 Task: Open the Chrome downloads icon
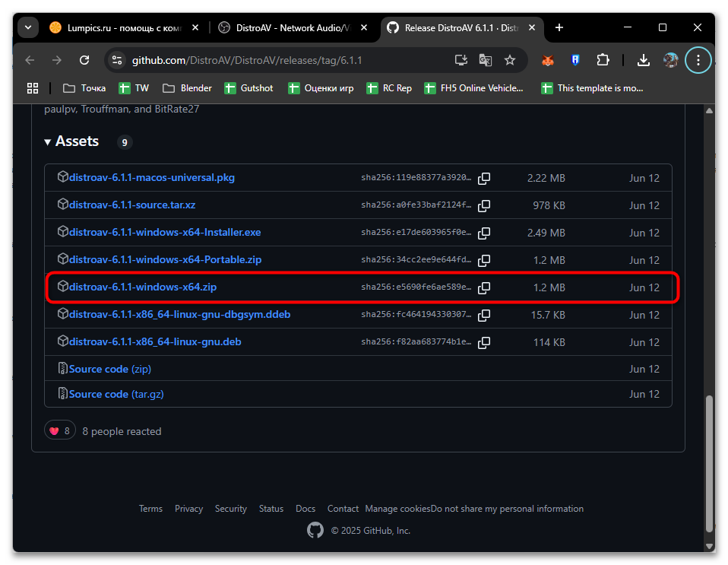[643, 60]
